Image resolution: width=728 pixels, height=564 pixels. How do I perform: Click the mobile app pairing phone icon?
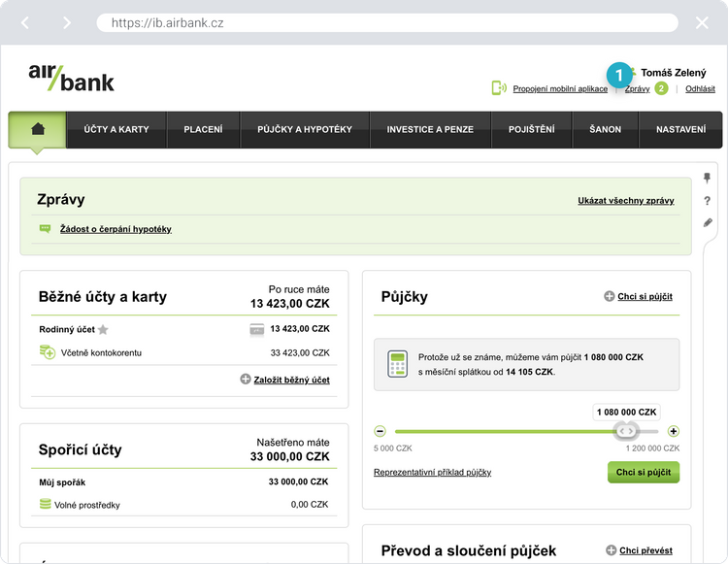point(499,88)
